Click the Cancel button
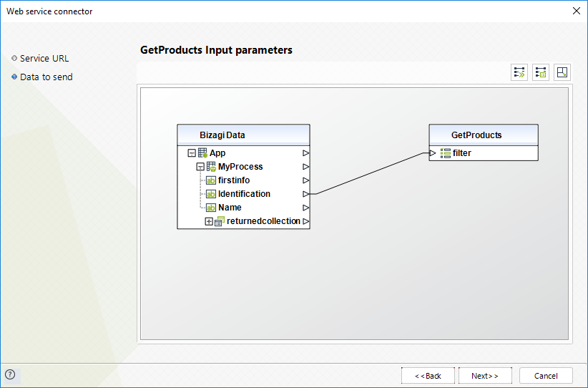 546,376
